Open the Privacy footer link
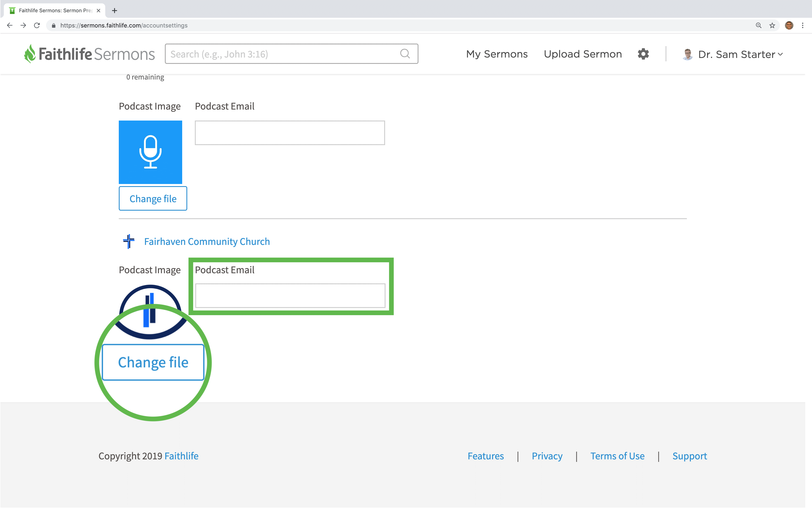The height and width of the screenshot is (508, 812). [547, 456]
